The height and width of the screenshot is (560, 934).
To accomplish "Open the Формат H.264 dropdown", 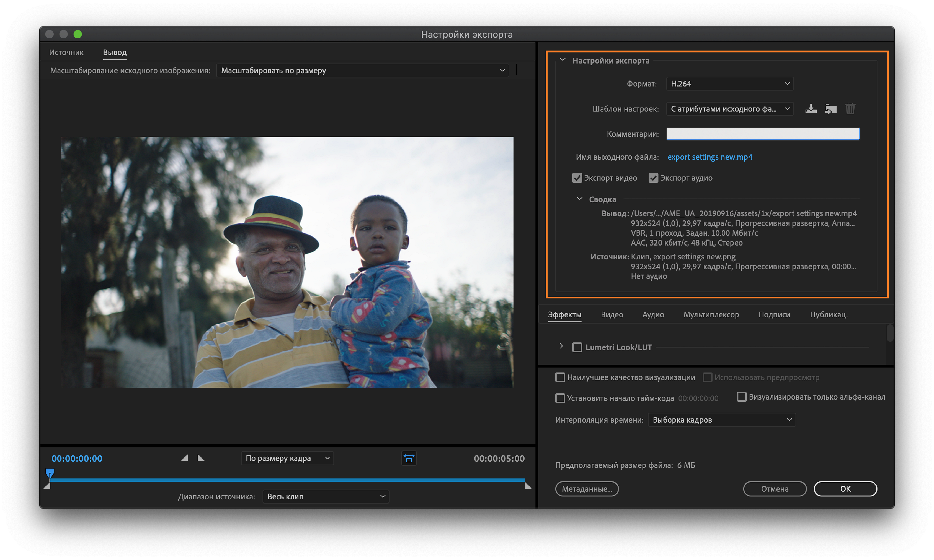I will click(x=729, y=83).
